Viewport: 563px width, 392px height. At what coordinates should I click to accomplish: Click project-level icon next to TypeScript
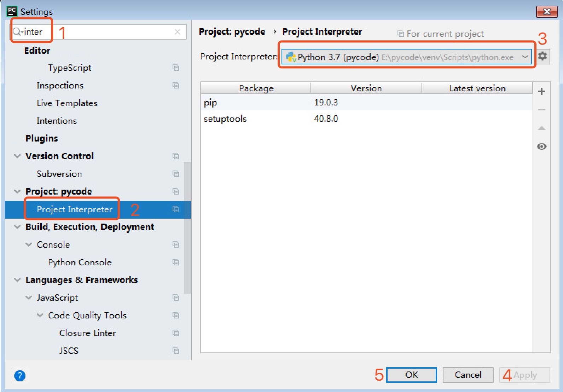(x=176, y=68)
